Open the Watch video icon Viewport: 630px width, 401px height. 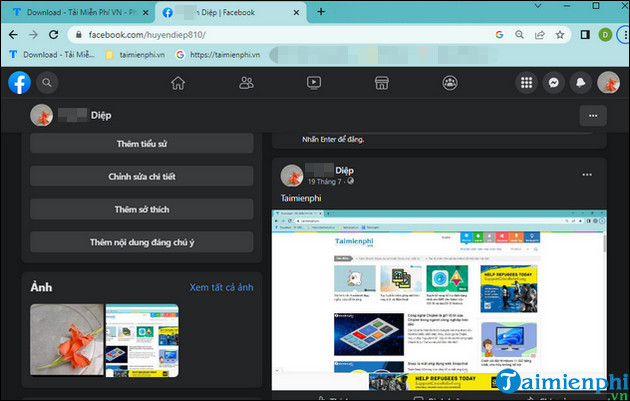coord(314,83)
